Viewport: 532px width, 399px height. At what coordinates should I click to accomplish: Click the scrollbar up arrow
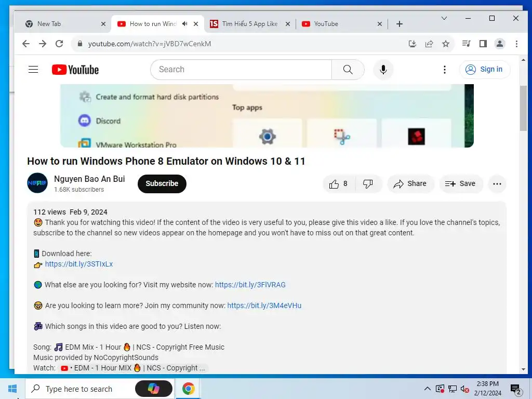coord(523,60)
